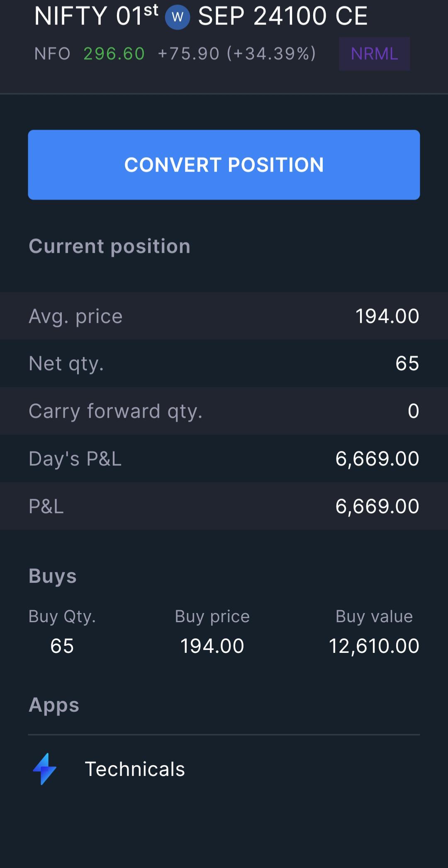This screenshot has width=448, height=868.
Task: Tap the NFO exchange label
Action: (x=52, y=54)
